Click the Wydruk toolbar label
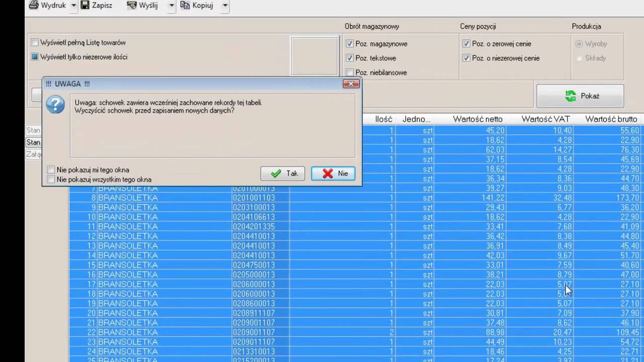Screen dimensions: 644x362 pyautogui.click(x=53, y=6)
